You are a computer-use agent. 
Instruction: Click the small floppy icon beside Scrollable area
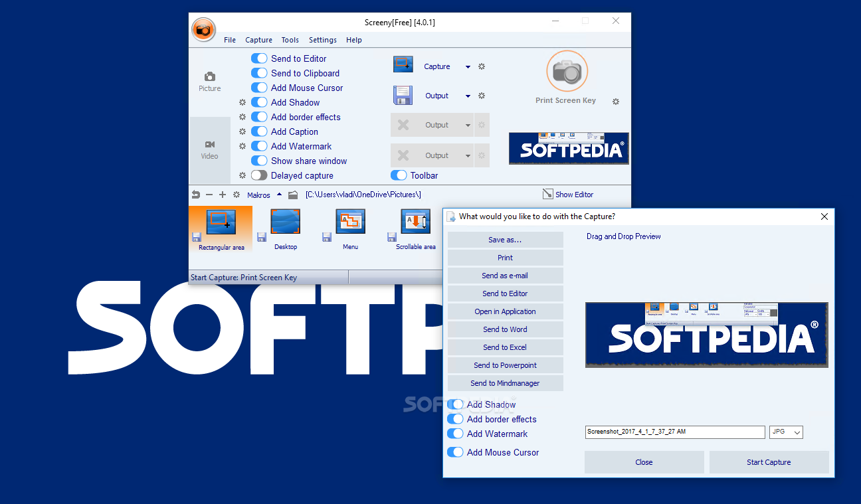[x=392, y=237]
